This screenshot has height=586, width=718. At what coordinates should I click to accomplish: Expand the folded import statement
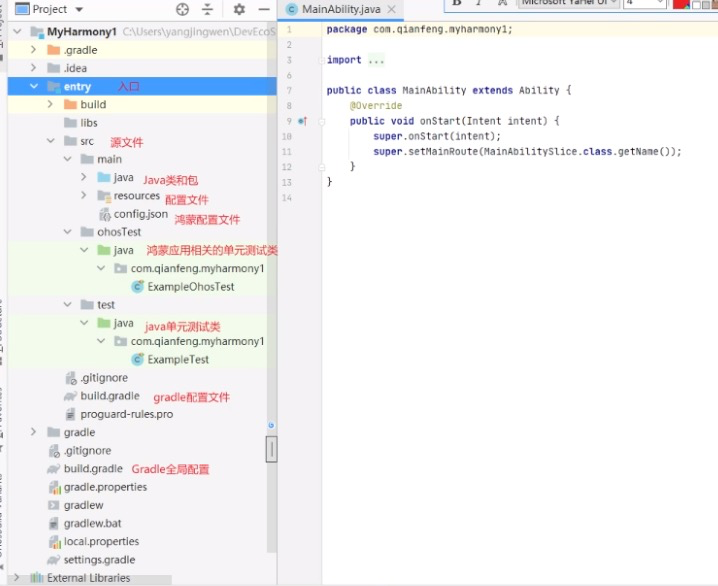376,60
